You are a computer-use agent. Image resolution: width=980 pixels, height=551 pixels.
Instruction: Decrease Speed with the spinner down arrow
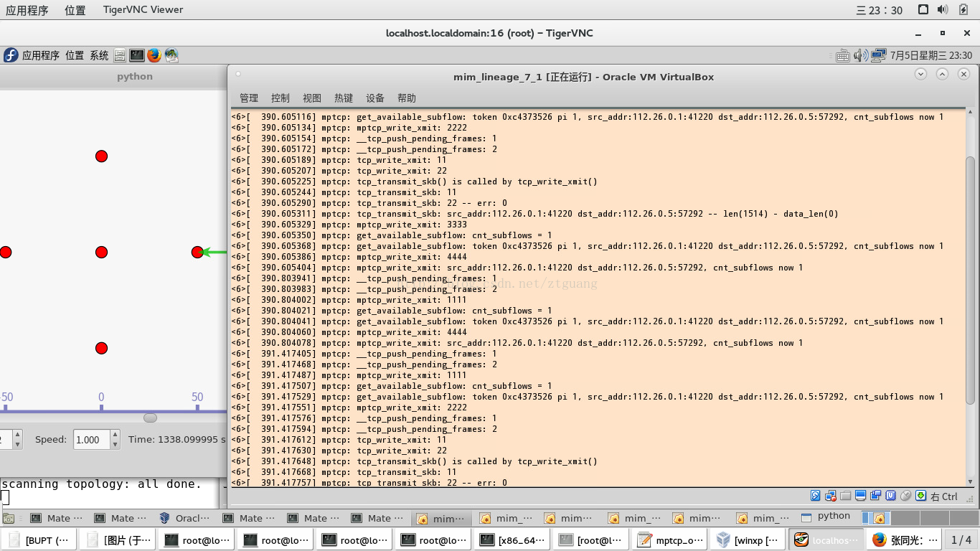[115, 445]
